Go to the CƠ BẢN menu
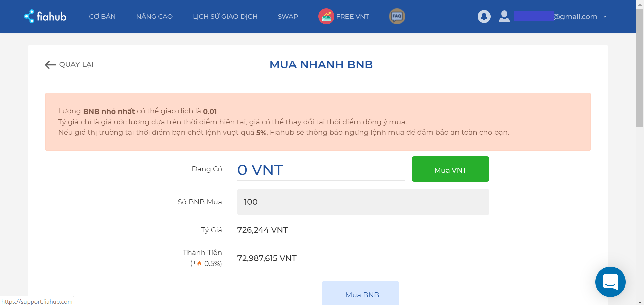Image resolution: width=644 pixels, height=305 pixels. pos(102,16)
